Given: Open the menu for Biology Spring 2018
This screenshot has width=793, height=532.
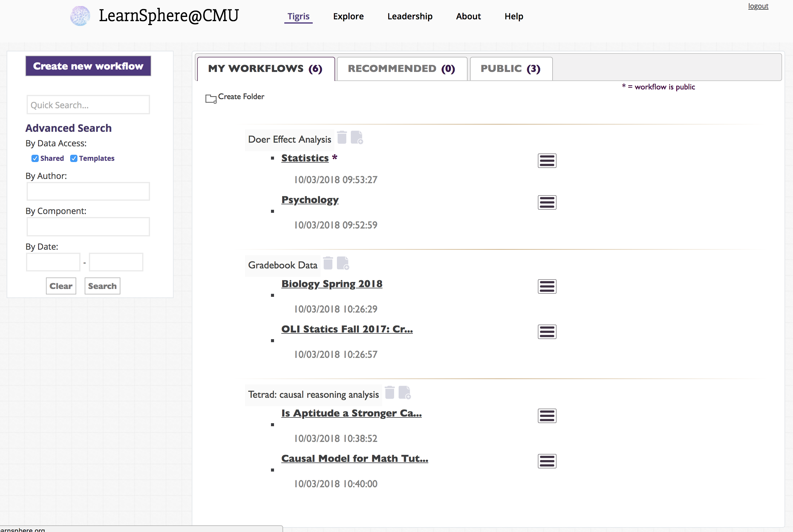Looking at the screenshot, I should coord(547,286).
